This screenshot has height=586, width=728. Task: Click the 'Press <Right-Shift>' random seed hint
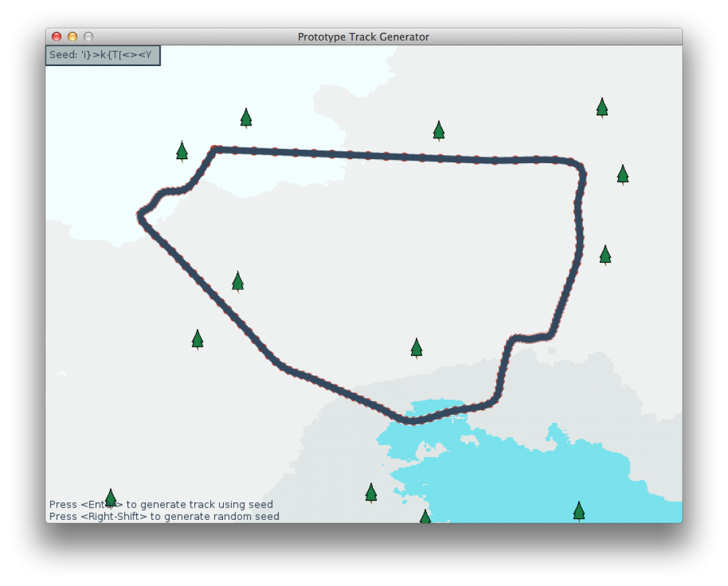[x=164, y=517]
